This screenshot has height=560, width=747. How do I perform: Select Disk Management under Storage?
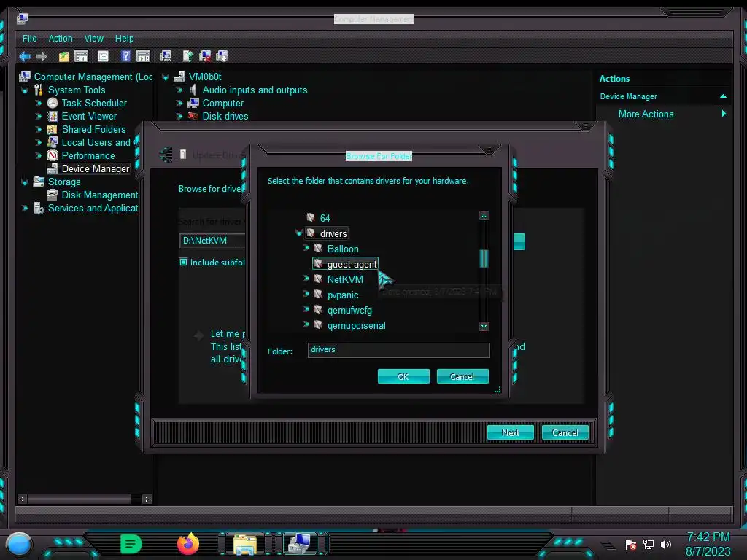tap(99, 195)
